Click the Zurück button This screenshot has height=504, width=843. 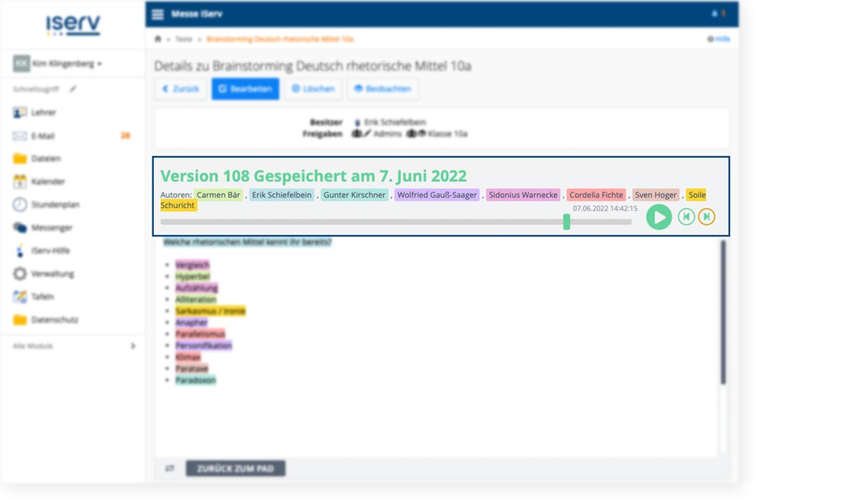click(181, 89)
